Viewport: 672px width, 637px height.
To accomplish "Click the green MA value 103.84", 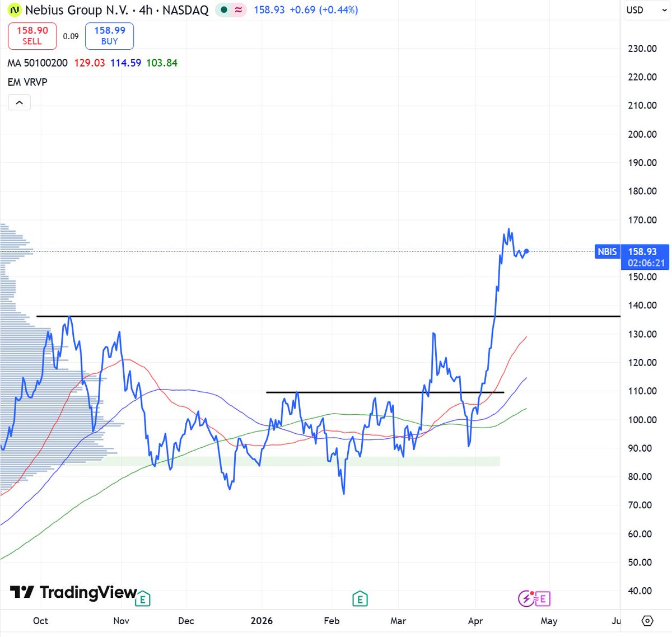I will pos(162,63).
